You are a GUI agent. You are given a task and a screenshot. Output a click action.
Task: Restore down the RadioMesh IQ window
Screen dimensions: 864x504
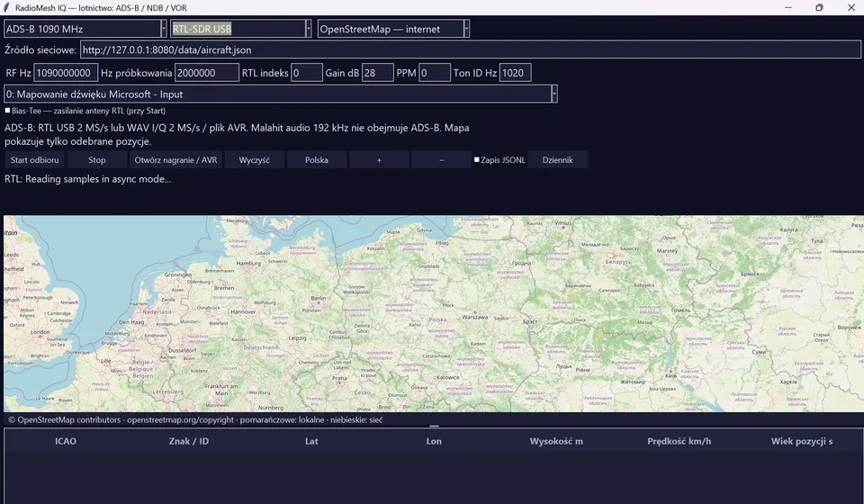pyautogui.click(x=819, y=8)
